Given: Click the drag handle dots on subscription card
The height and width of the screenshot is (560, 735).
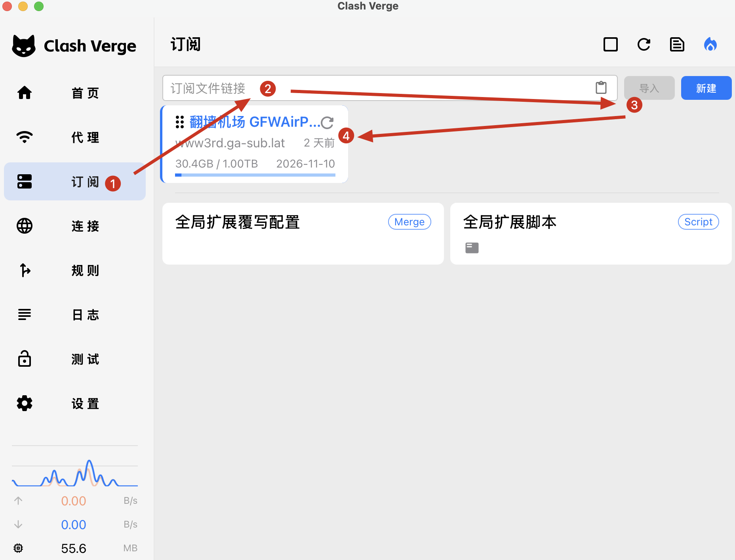Looking at the screenshot, I should 180,122.
